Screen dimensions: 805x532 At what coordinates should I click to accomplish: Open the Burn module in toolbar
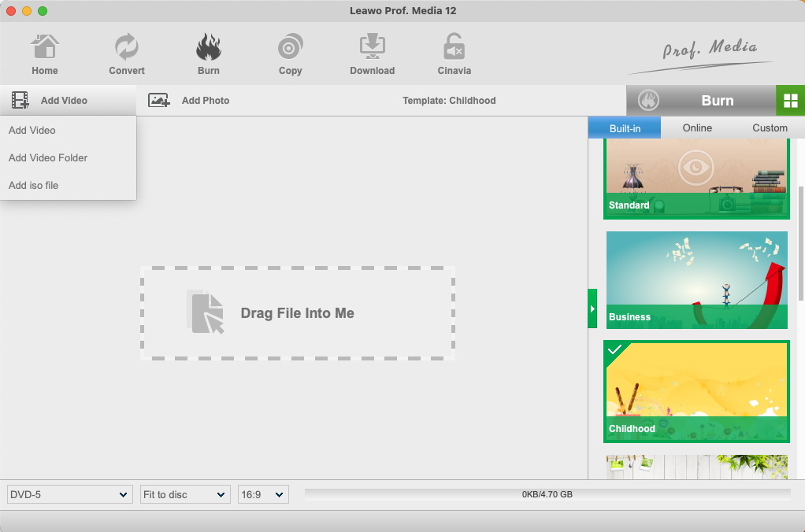pyautogui.click(x=209, y=54)
